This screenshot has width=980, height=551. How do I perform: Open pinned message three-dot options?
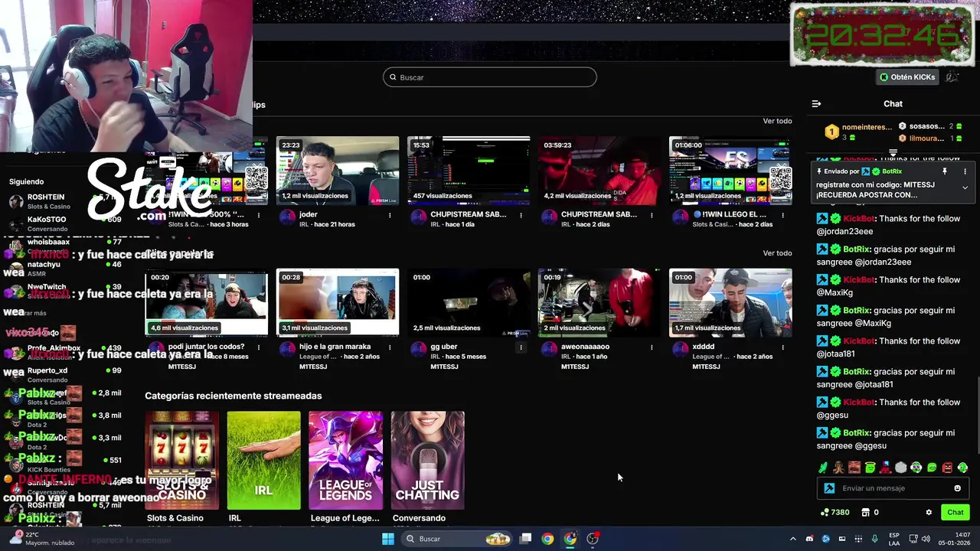[965, 171]
